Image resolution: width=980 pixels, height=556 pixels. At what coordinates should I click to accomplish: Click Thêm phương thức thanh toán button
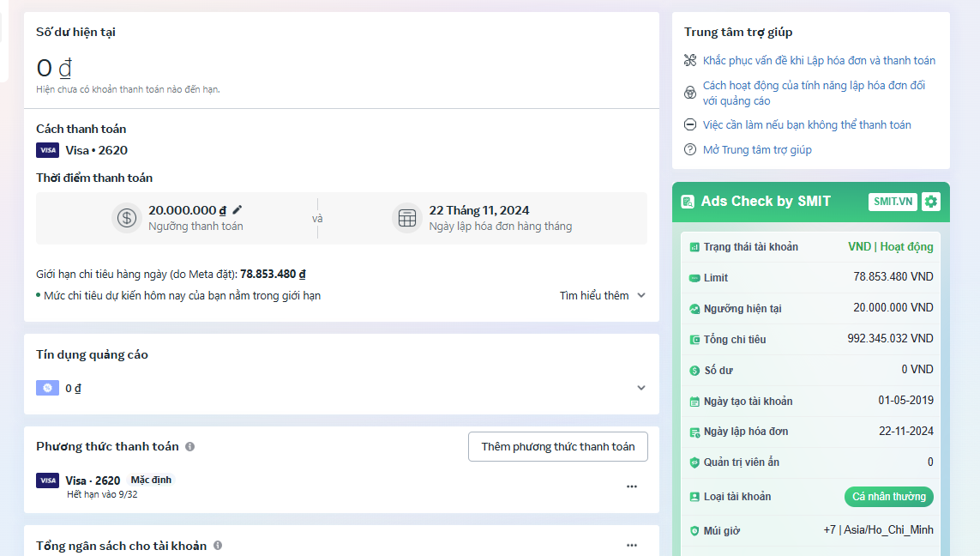pos(557,447)
